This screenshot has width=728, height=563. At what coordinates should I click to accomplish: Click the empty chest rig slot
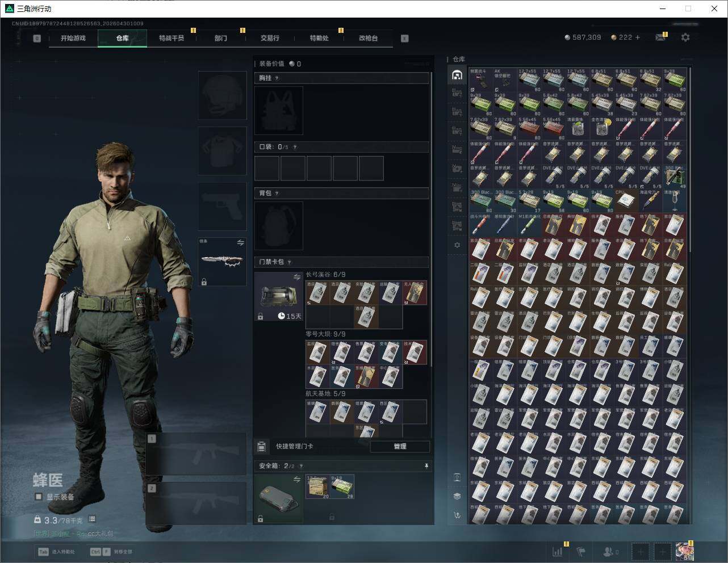tap(279, 111)
